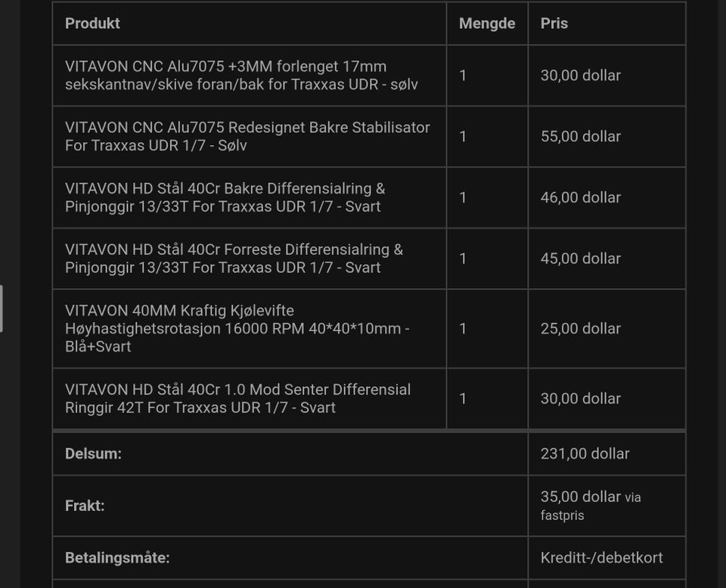Screen dimensions: 726x588
Task: Open the Bakre Differensialring product link
Action: (x=225, y=197)
